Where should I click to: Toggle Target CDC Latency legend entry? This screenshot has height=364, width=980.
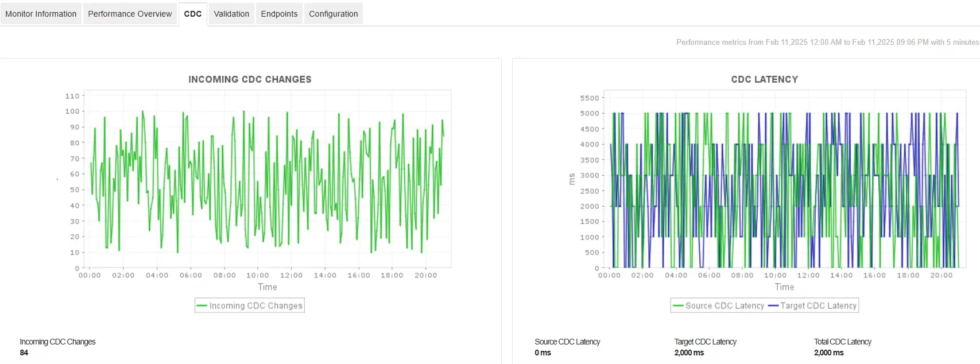click(812, 305)
